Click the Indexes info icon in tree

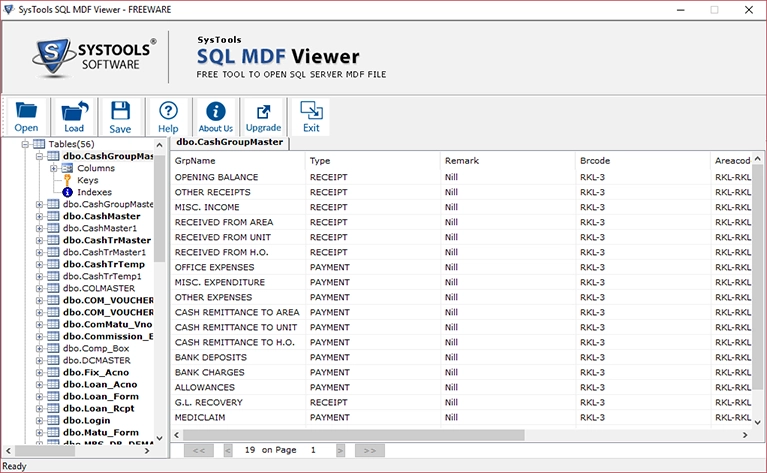point(68,192)
